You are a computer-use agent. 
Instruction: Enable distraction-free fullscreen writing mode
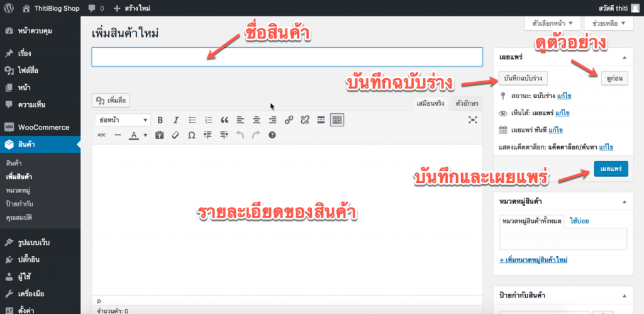click(x=473, y=120)
